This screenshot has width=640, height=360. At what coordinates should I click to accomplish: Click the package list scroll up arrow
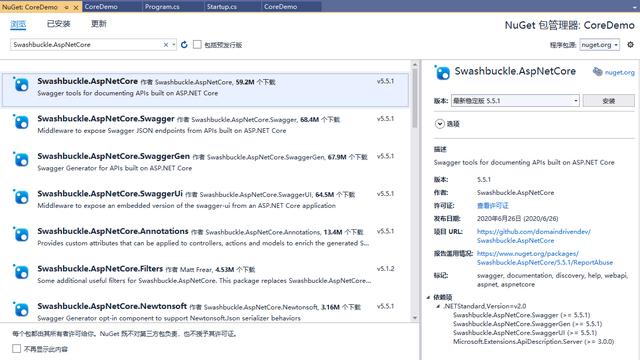(x=415, y=64)
